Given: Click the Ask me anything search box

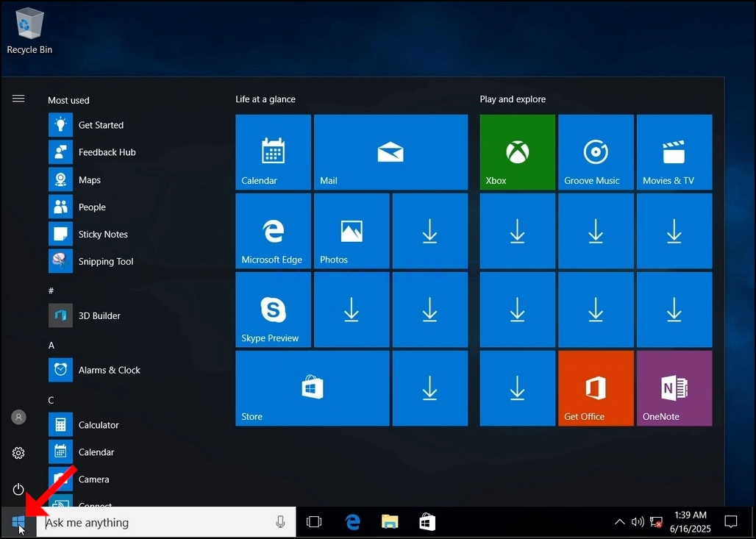Looking at the screenshot, I should 166,522.
